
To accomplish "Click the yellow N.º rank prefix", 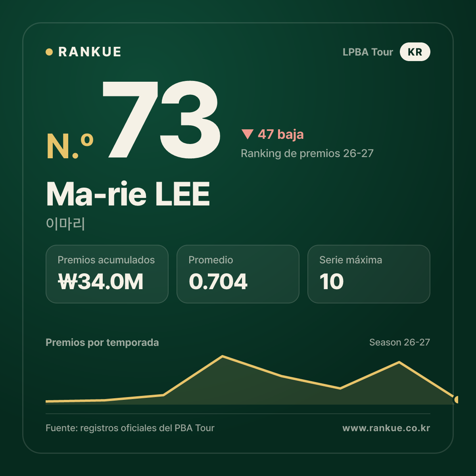I will (x=70, y=146).
